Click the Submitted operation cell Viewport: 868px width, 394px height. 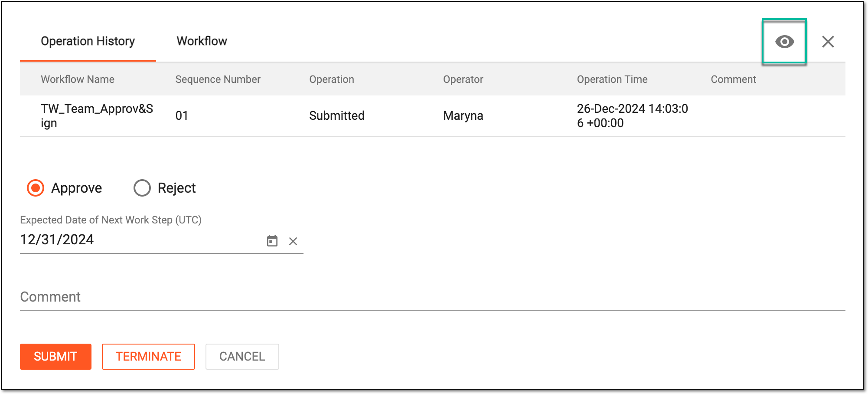click(337, 116)
